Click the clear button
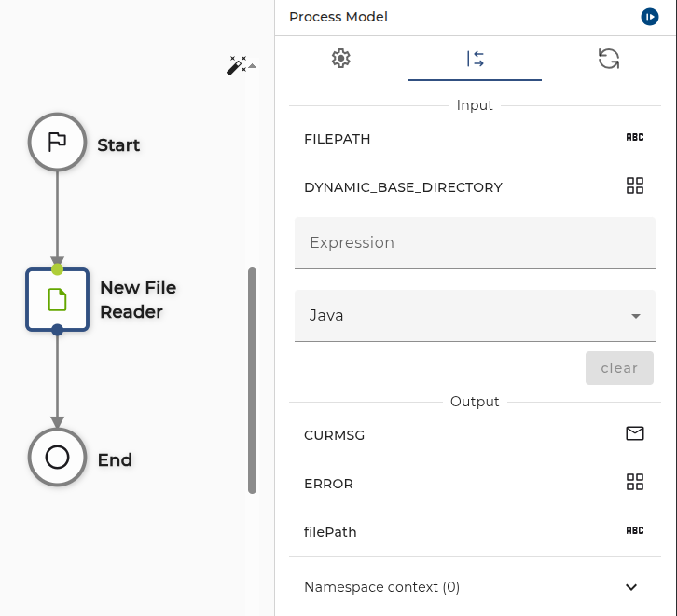677x616 pixels. click(x=619, y=368)
